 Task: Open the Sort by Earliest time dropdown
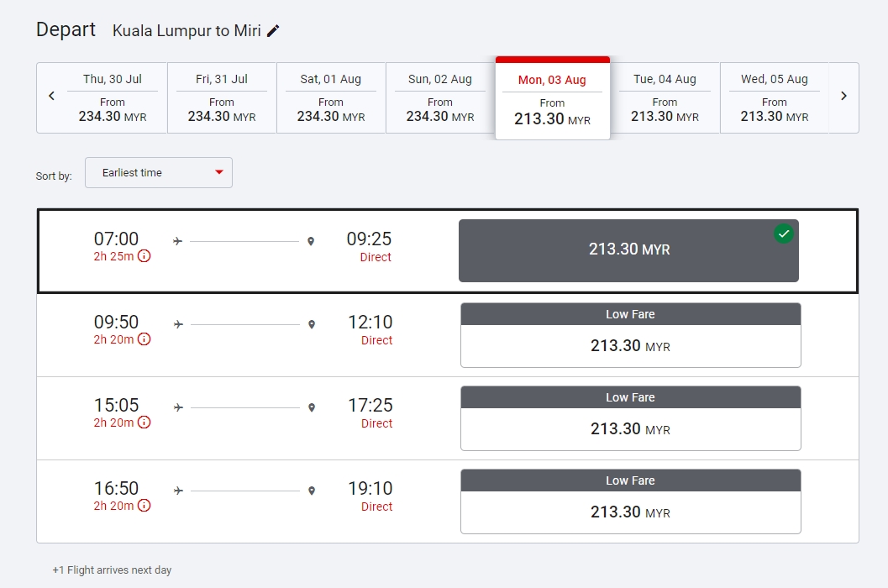[159, 172]
